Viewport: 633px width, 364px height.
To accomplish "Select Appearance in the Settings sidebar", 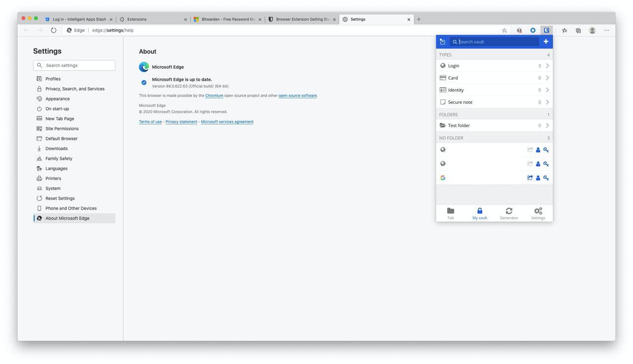I will pyautogui.click(x=57, y=98).
